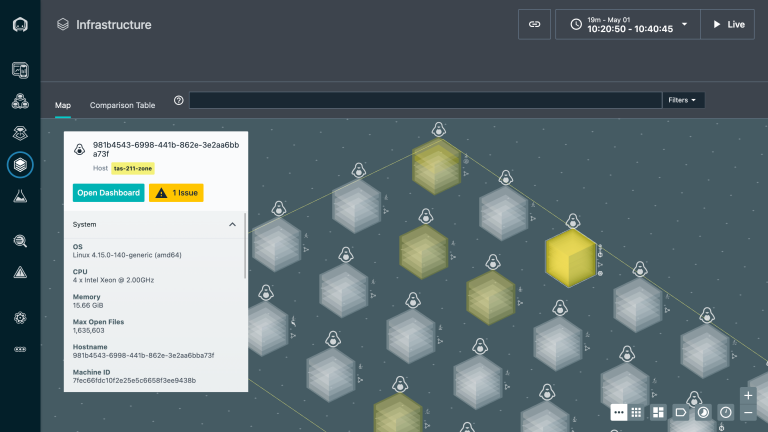Toggle the dense grid view mode

tap(637, 412)
